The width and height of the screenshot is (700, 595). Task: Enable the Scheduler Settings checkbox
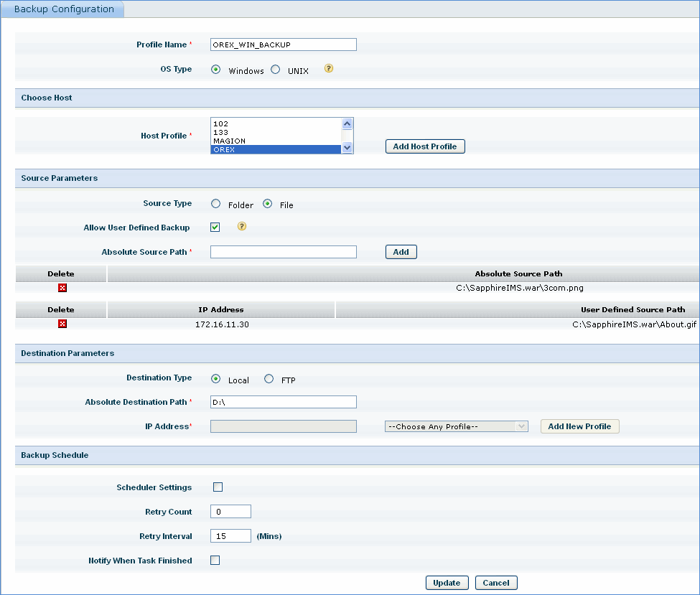pos(218,487)
